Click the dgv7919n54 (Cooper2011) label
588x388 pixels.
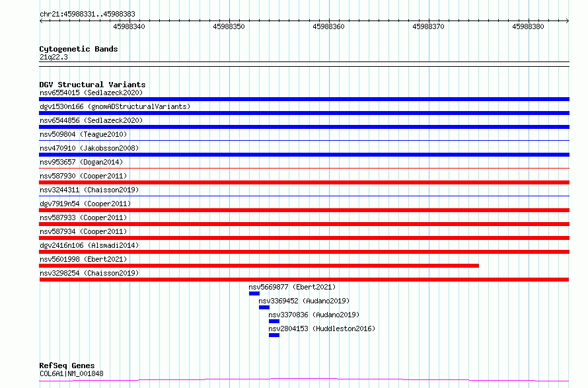[x=85, y=204]
